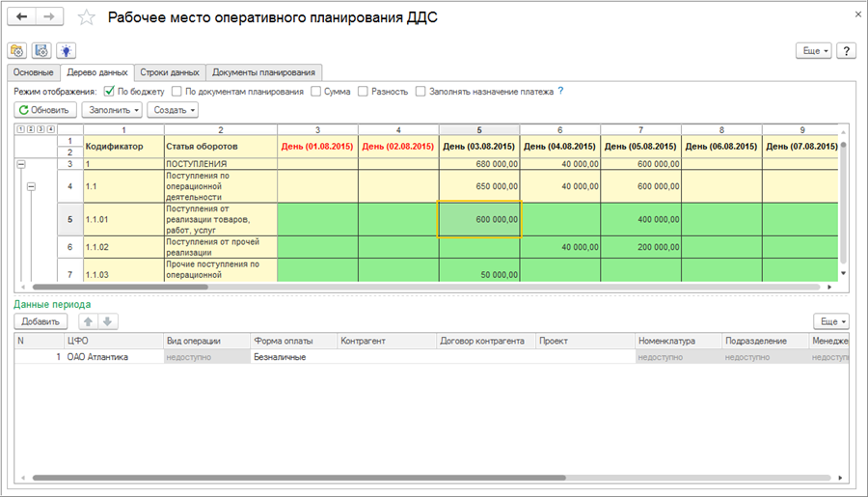Enable По документам планирования checkbox
Viewport: 868px width, 497px height.
[176, 92]
